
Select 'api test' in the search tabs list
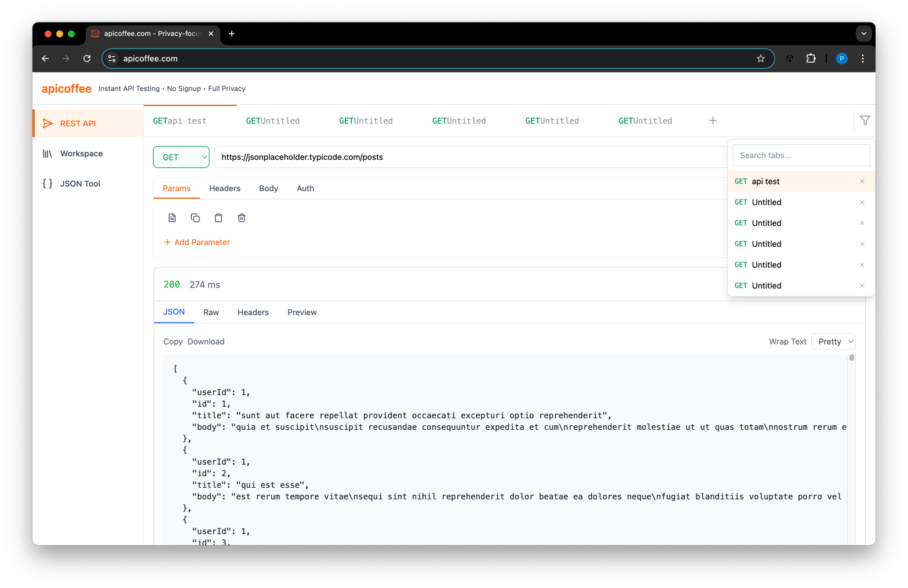pos(801,181)
